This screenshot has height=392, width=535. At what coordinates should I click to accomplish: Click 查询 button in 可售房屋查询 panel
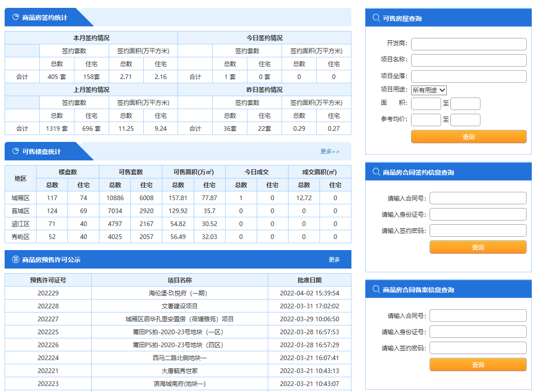pyautogui.click(x=468, y=137)
